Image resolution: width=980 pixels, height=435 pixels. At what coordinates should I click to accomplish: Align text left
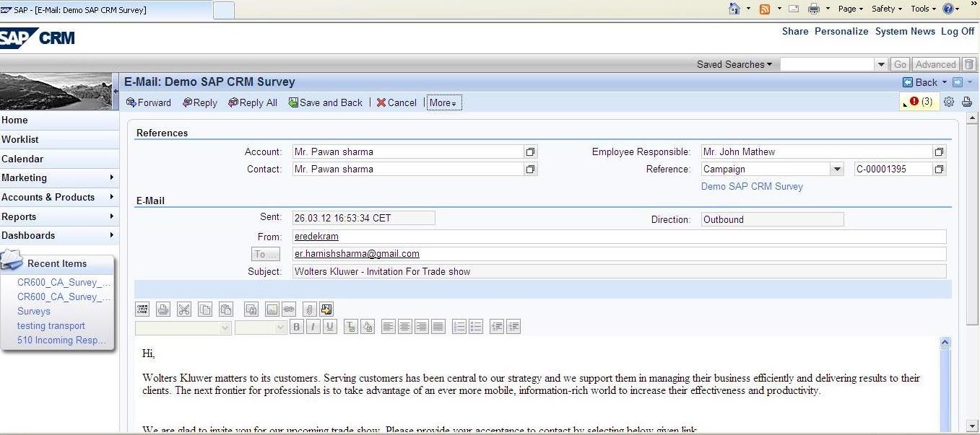[x=389, y=327]
